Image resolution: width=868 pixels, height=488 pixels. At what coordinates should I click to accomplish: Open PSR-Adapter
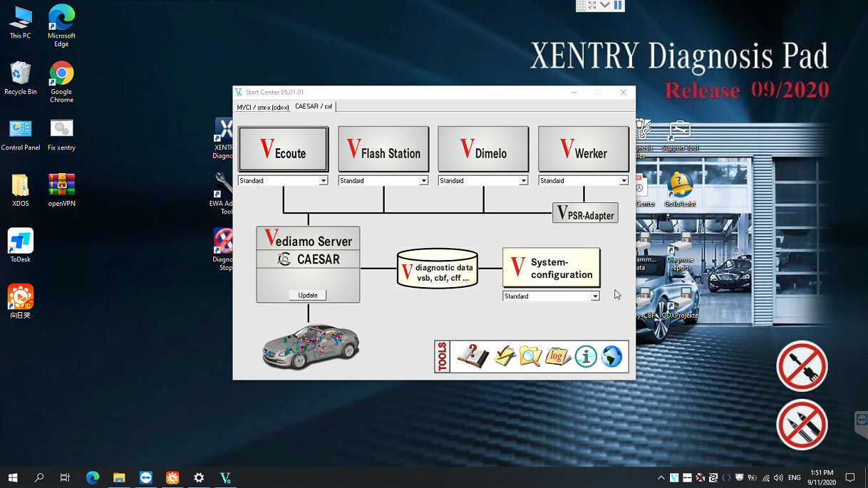pos(585,213)
